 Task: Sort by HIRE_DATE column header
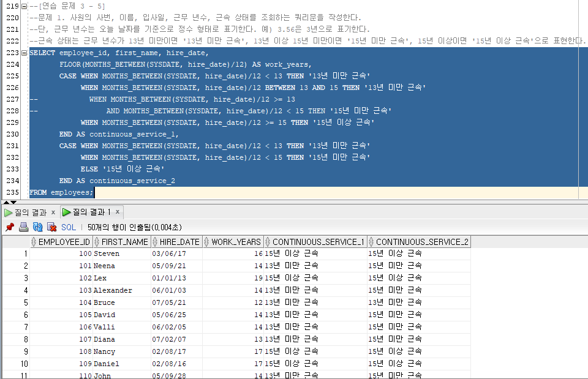(176, 242)
